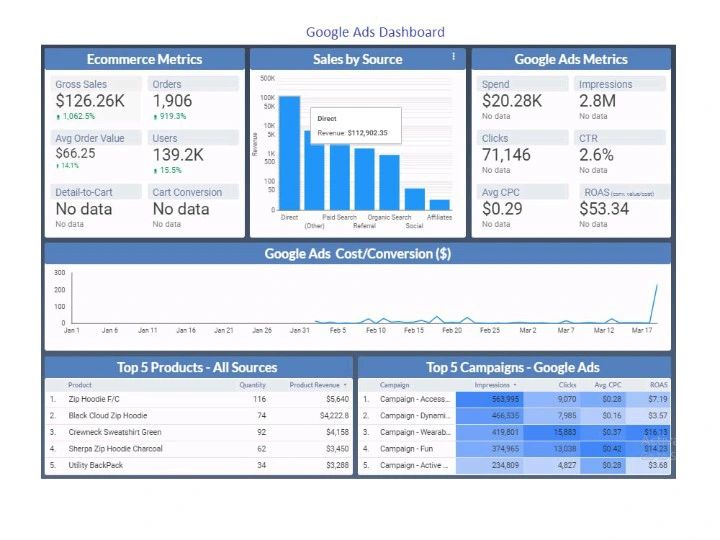Click the ROAS column header in campaigns table
This screenshot has width=720, height=540.
click(x=656, y=384)
